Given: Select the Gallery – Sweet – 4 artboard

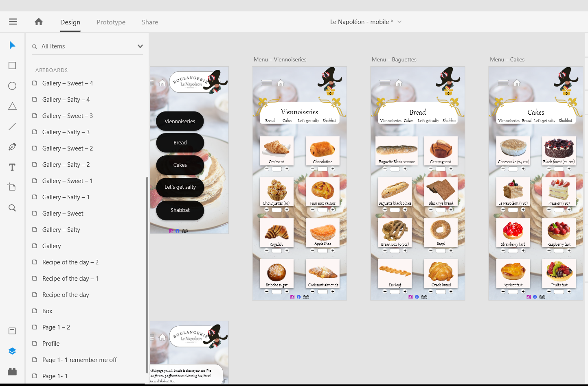Looking at the screenshot, I should tap(68, 83).
